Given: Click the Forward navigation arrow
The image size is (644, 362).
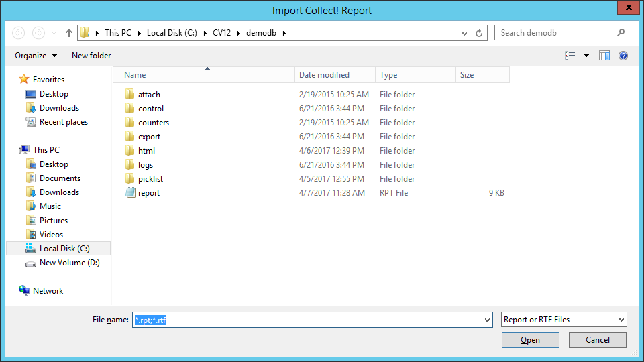Looking at the screenshot, I should tap(38, 33).
